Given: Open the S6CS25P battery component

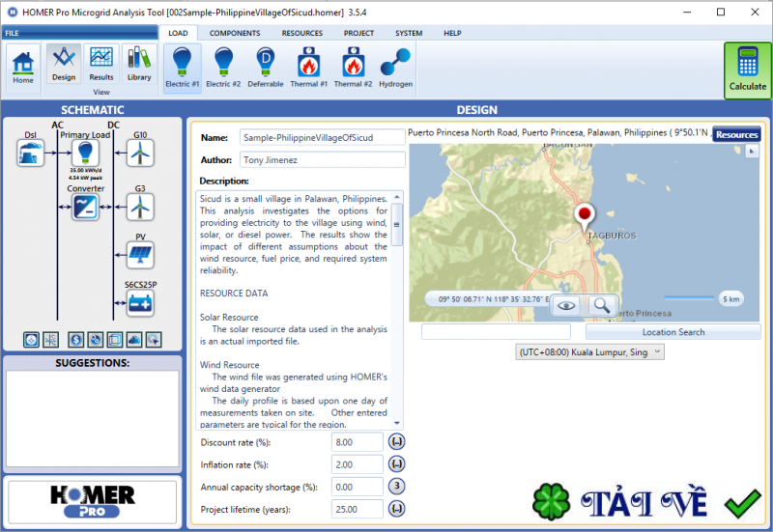Looking at the screenshot, I should point(140,303).
